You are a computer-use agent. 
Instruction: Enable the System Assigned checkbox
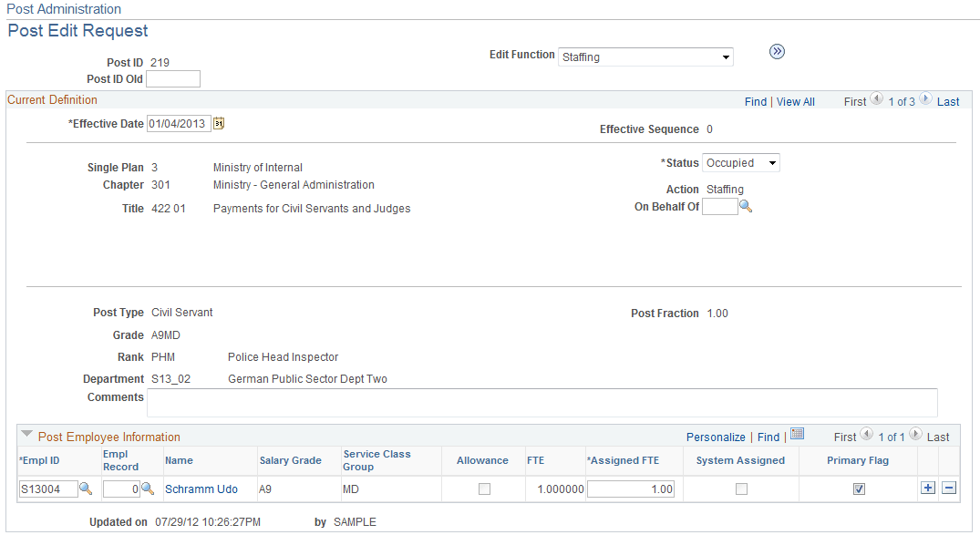pos(741,489)
